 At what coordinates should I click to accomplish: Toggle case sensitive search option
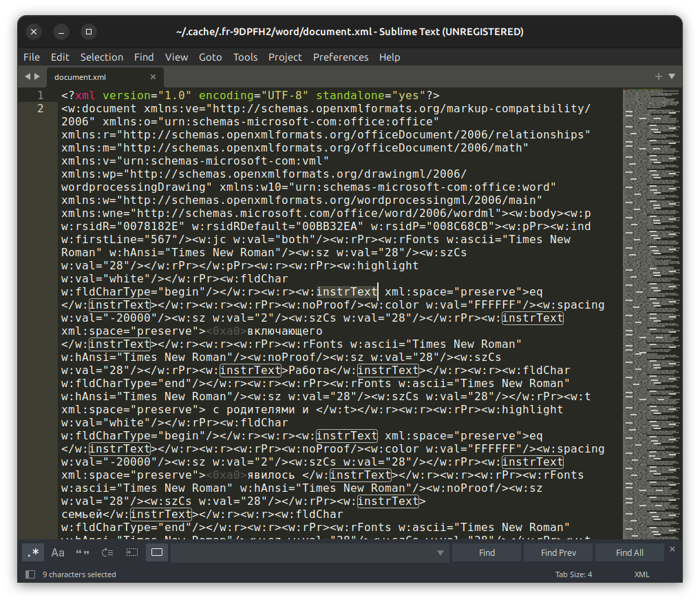[58, 552]
